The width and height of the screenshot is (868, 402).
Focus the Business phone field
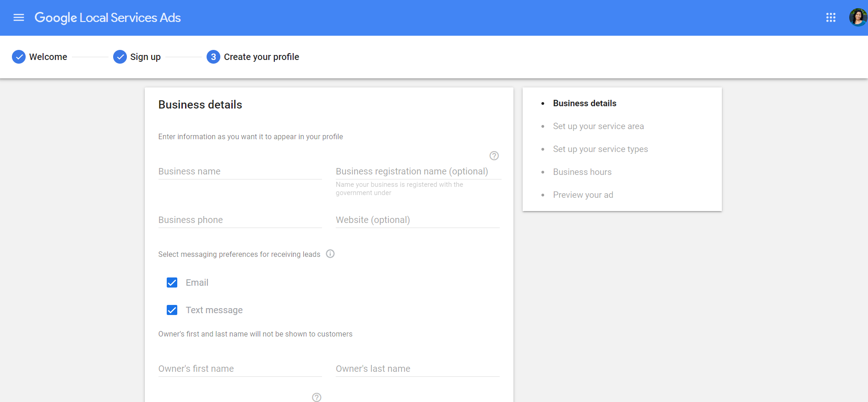[x=240, y=220]
